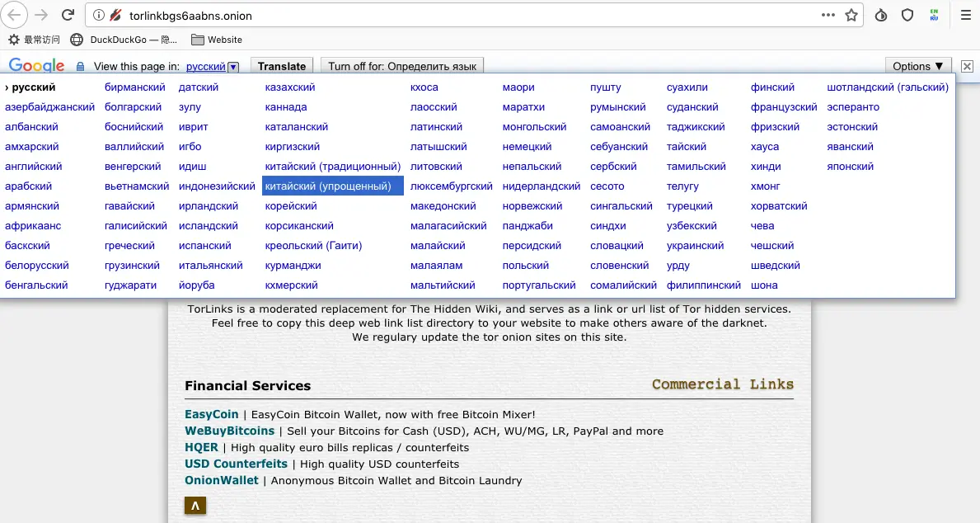Open the USD Counterfeits link
The height and width of the screenshot is (523, 980).
pyautogui.click(x=236, y=464)
